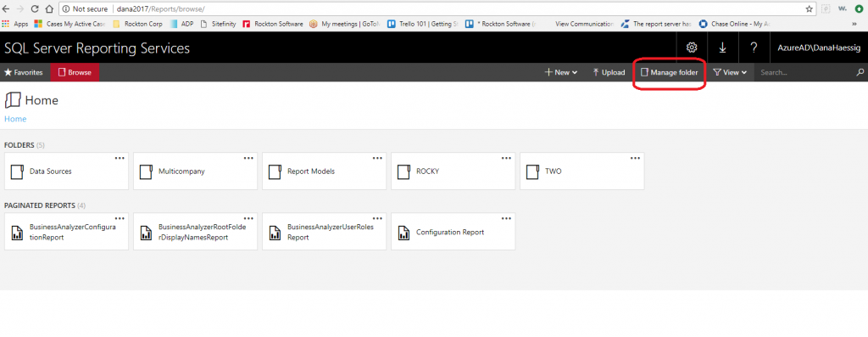
Task: Open the Trello 101 bookmark
Action: click(x=423, y=24)
